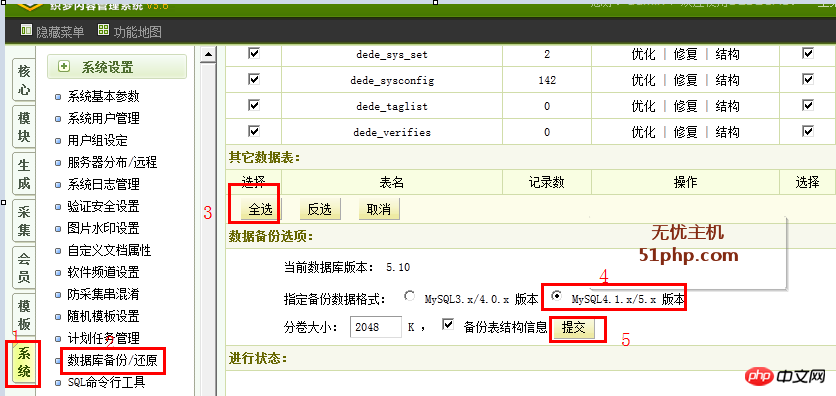Open 系统基本参数 menu item
This screenshot has height=396, width=836.
[x=103, y=96]
